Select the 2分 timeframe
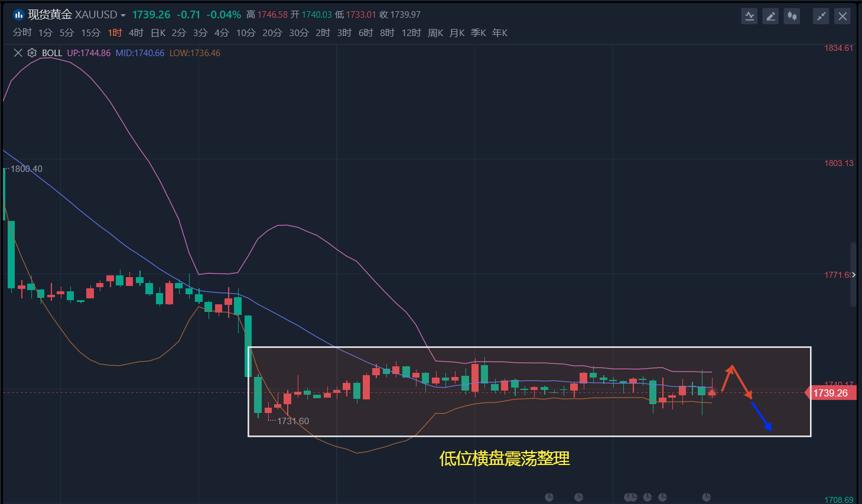The height and width of the screenshot is (504, 862). click(x=179, y=32)
